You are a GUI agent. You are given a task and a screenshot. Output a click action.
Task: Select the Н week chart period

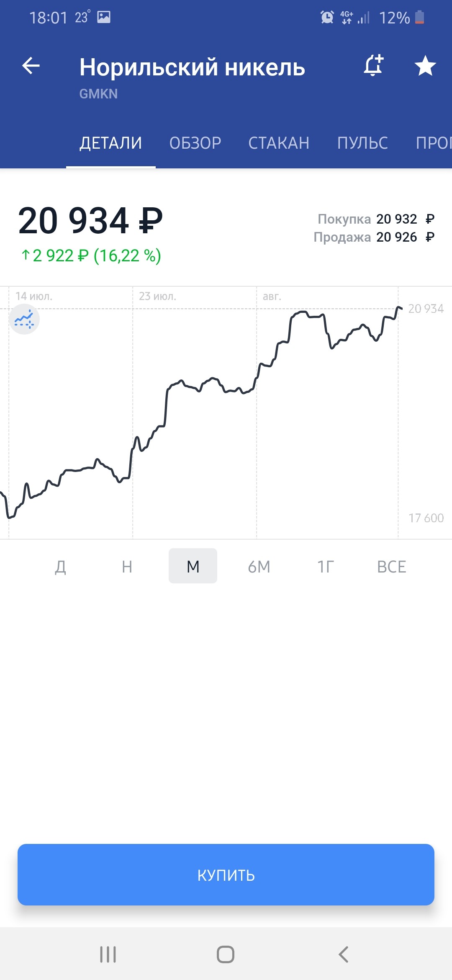127,567
